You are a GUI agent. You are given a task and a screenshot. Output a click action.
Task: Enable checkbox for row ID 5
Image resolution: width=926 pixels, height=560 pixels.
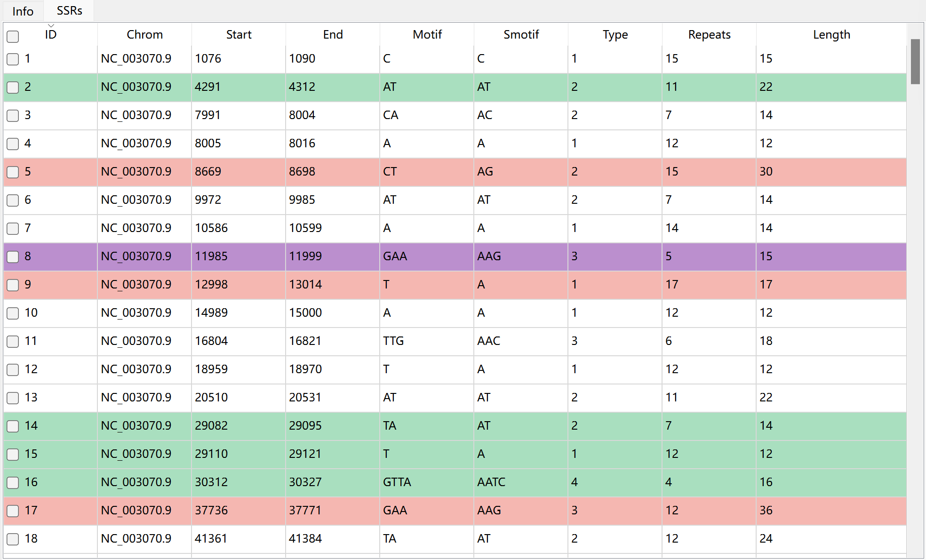[13, 172]
